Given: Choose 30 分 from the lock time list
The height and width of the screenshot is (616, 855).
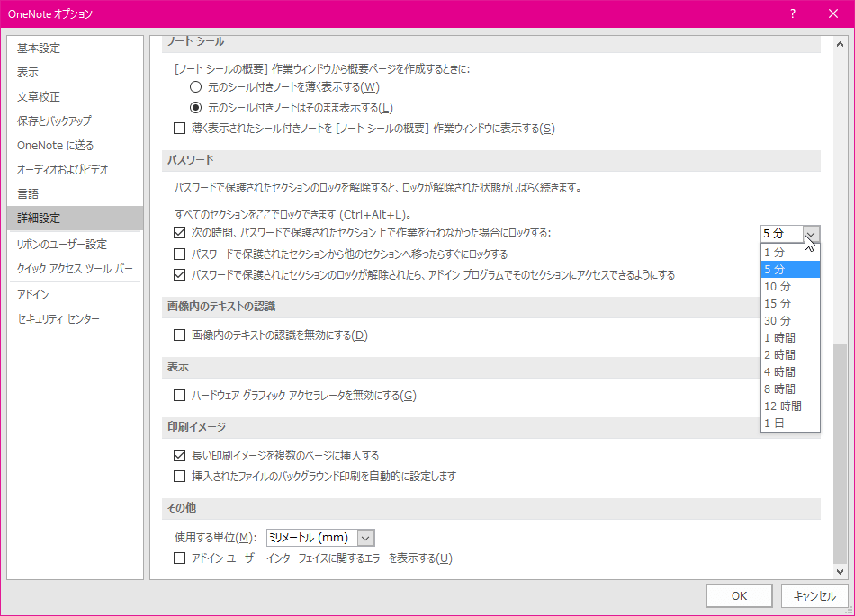Looking at the screenshot, I should (790, 320).
